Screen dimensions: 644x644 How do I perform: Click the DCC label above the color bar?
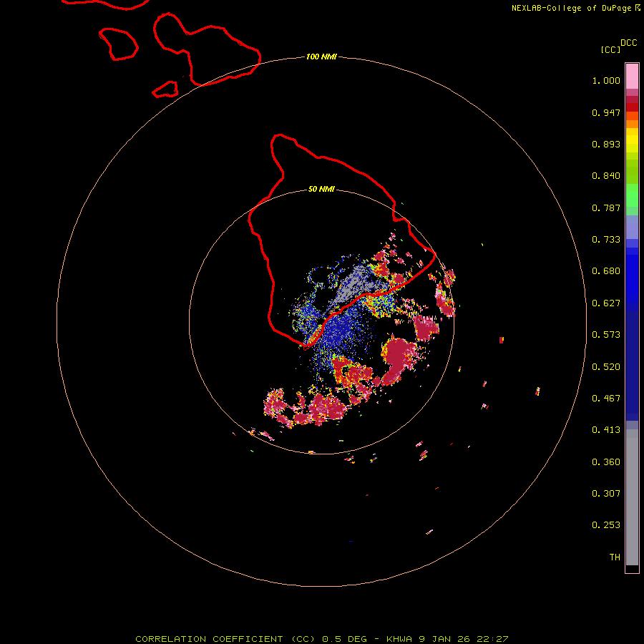point(628,43)
